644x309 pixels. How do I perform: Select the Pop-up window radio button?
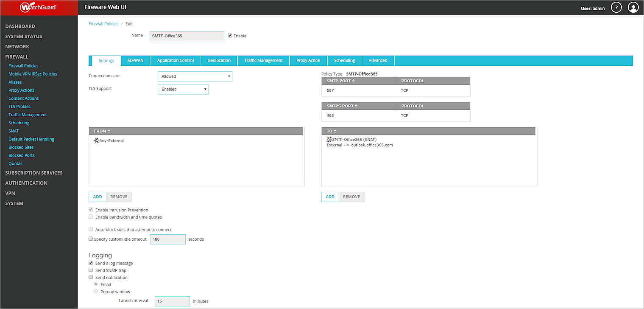(96, 291)
